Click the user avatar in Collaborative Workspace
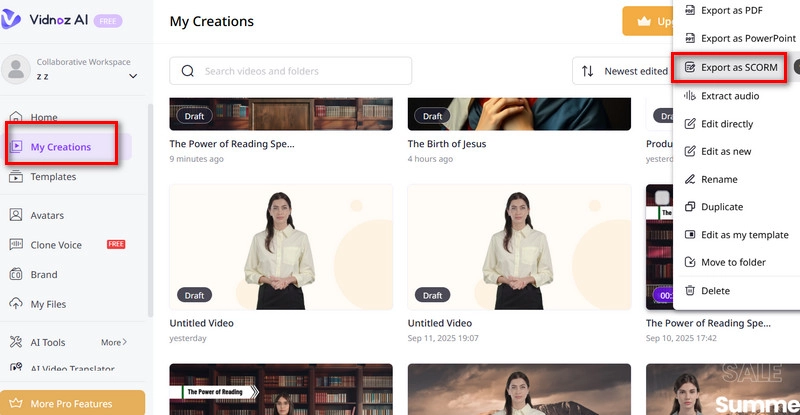The height and width of the screenshot is (415, 800). click(16, 69)
